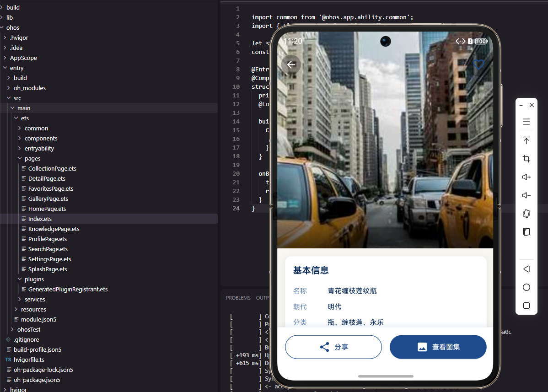Viewport: 548px width, 392px height.
Task: Collapse the main folder
Action: click(x=24, y=108)
